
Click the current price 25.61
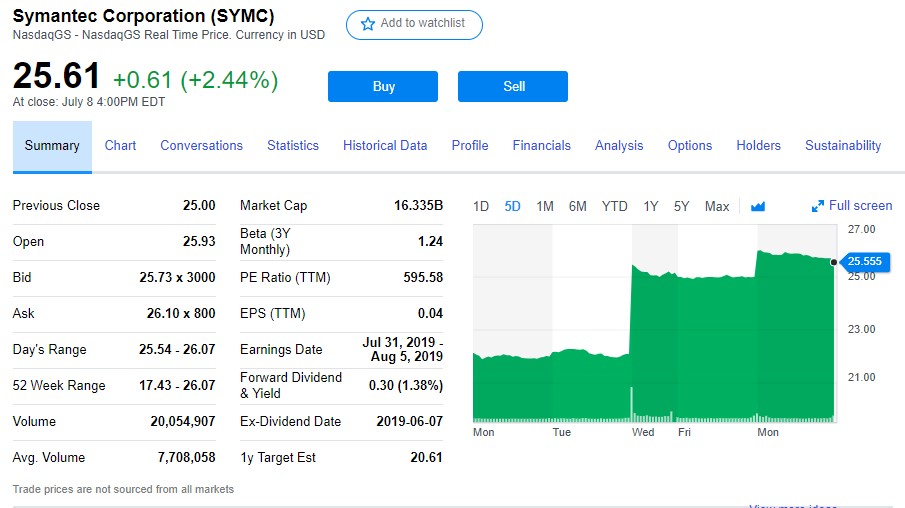(57, 76)
